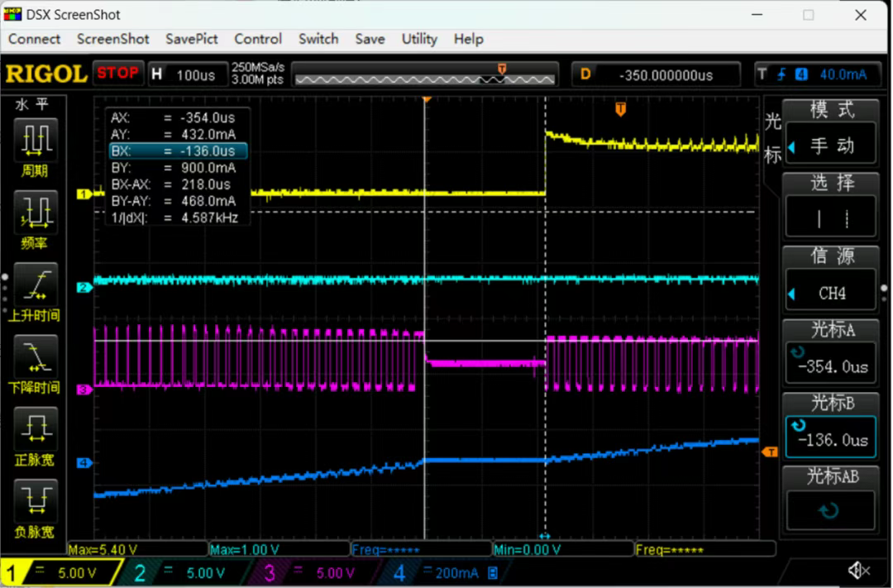Open the Utility menu
The height and width of the screenshot is (588, 893).
[418, 39]
